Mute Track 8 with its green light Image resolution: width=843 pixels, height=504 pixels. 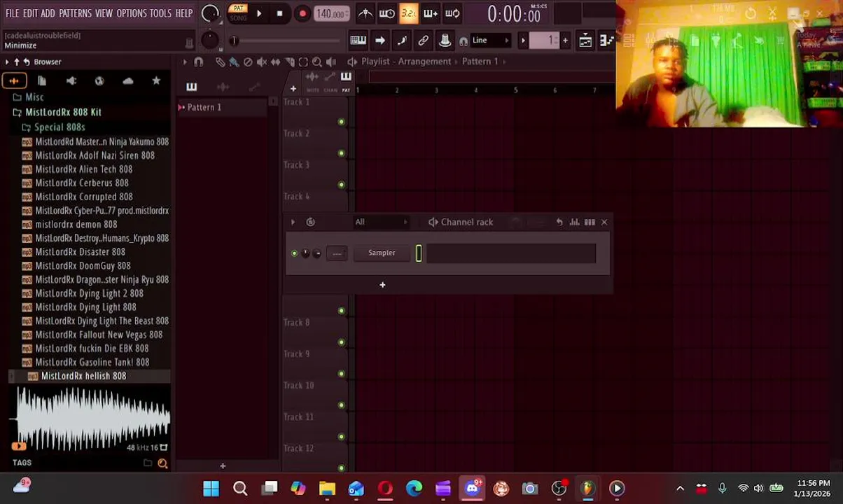(x=342, y=342)
